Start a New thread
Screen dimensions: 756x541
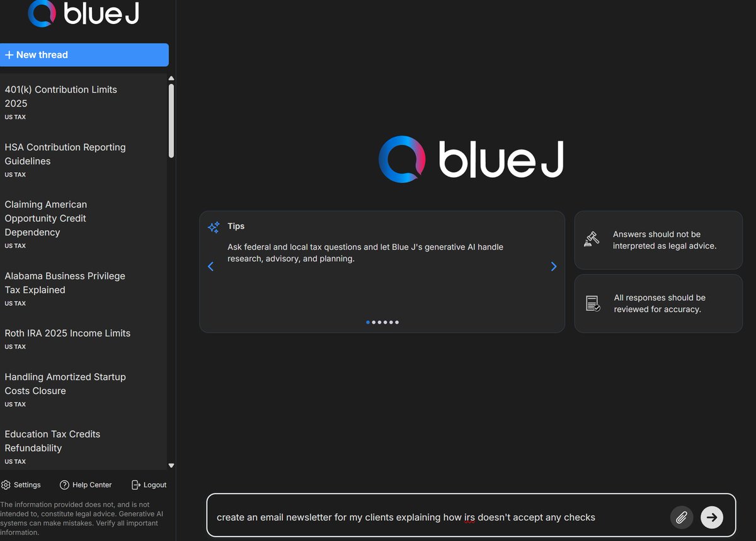[x=84, y=55]
